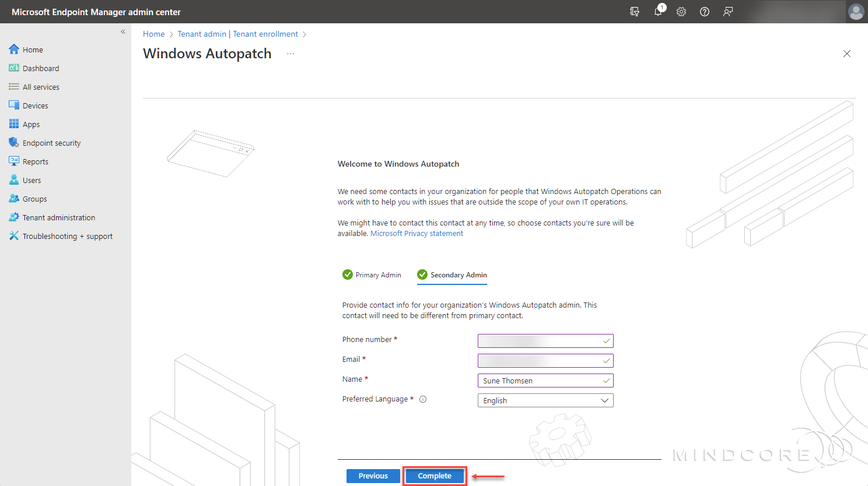
Task: Open the ellipsis menu next to Windows Autopatch
Action: point(290,54)
